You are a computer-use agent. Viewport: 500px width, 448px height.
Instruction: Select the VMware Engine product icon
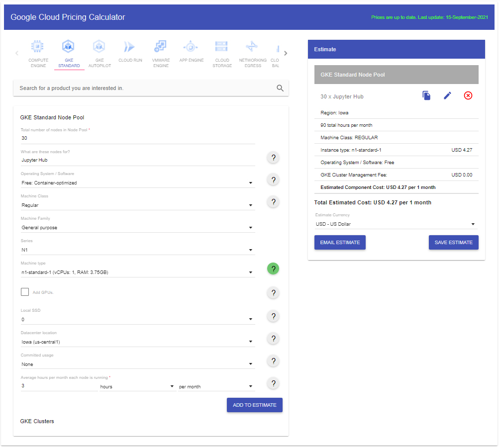pos(161,47)
